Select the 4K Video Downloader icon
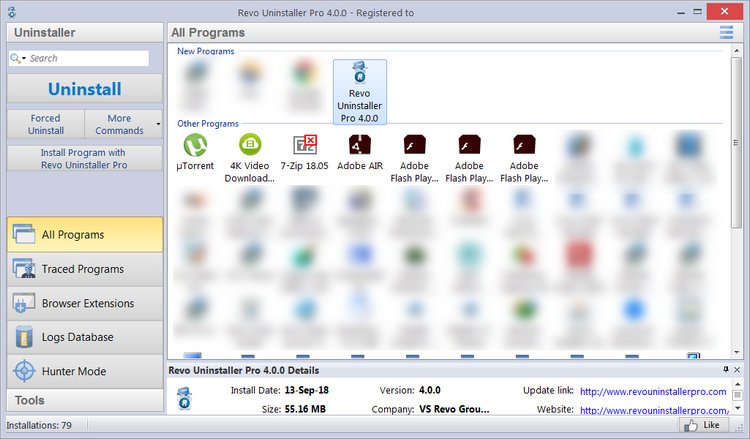750x439 pixels. pyautogui.click(x=250, y=145)
